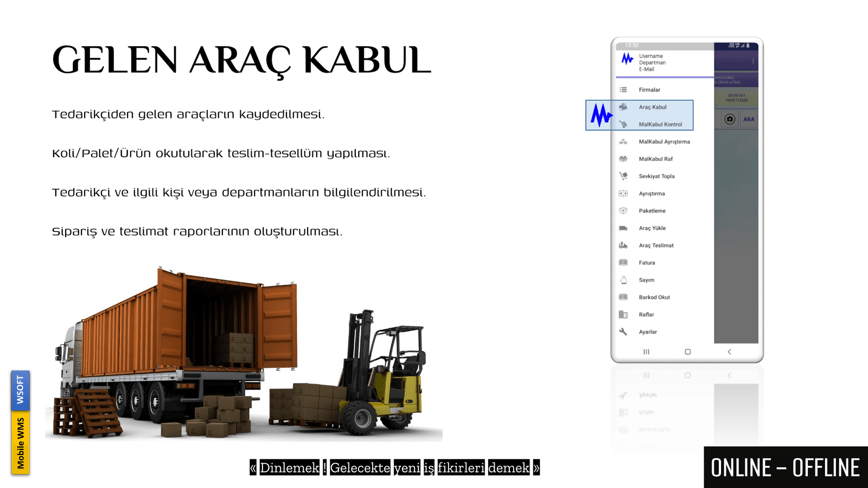868x488 pixels.
Task: Click the Araç Kabul vehicle icon
Action: (623, 107)
